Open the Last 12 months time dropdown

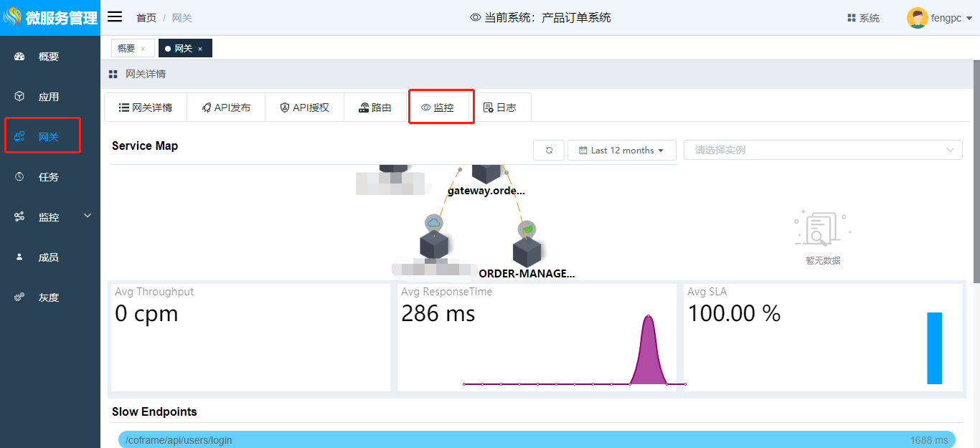pyautogui.click(x=622, y=151)
